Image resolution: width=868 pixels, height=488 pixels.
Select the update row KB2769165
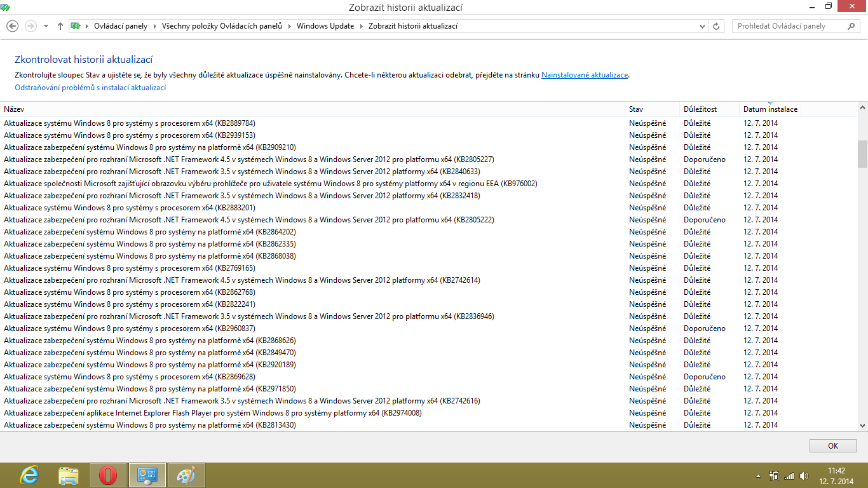point(428,268)
